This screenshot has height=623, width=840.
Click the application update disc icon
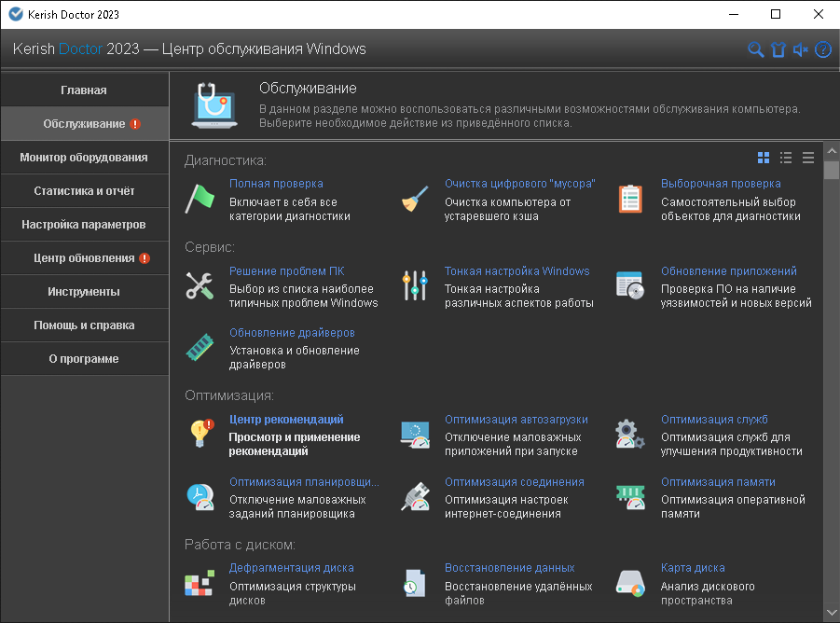click(630, 285)
